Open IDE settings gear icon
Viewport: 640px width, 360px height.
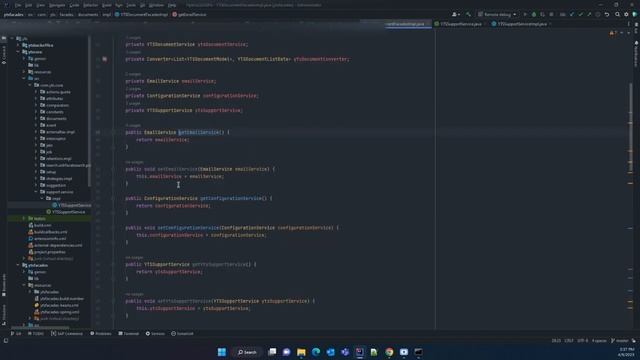[626, 14]
